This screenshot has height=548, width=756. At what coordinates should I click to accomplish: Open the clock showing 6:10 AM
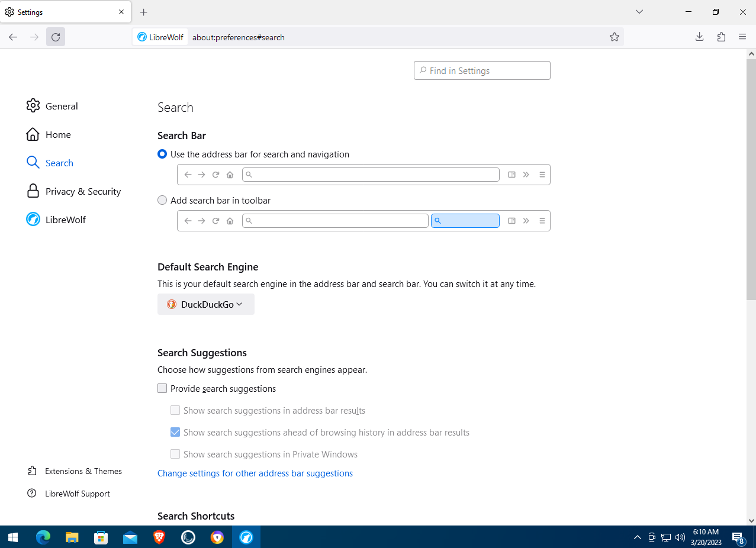click(x=706, y=537)
